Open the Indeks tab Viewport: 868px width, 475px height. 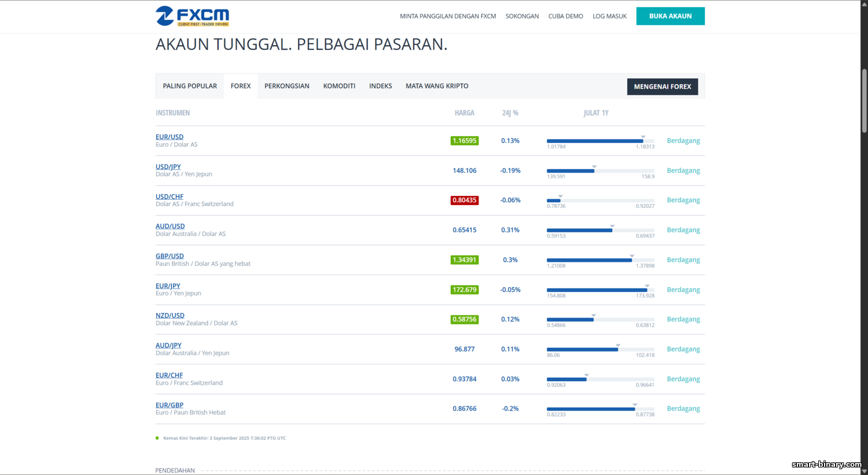tap(380, 86)
